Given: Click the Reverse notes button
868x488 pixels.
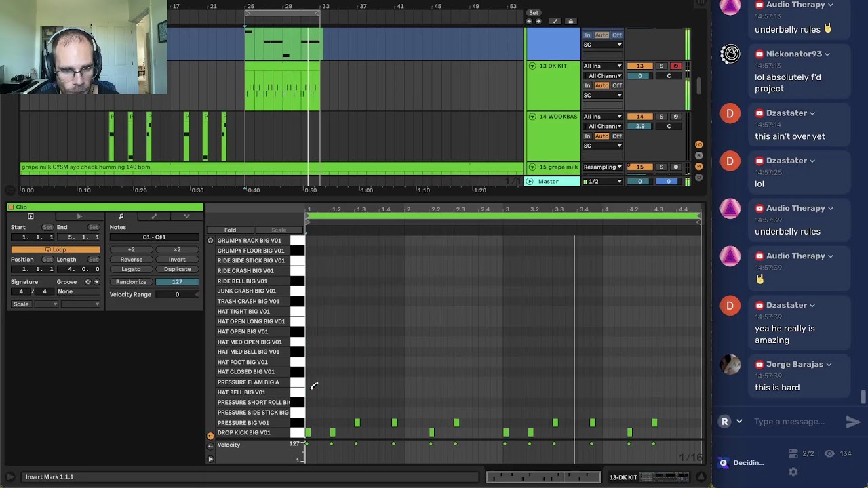Looking at the screenshot, I should (132, 260).
